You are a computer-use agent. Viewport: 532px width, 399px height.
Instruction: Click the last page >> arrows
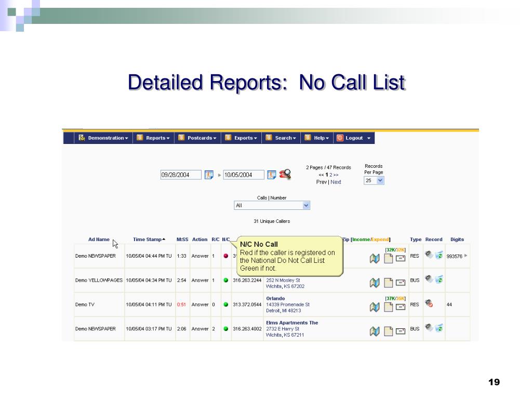coord(336,175)
